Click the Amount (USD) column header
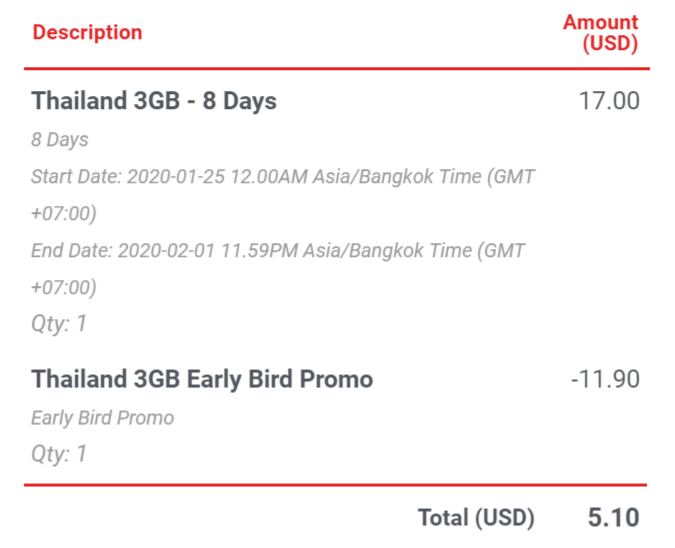 (601, 33)
